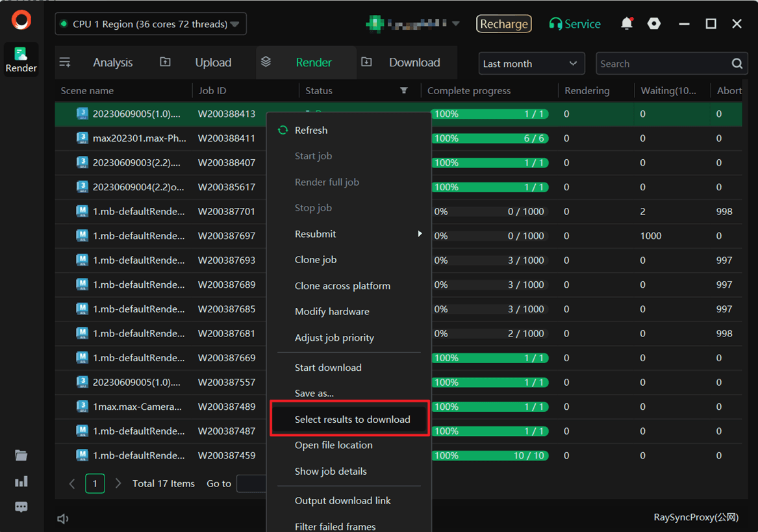The image size is (758, 532).
Task: Switch to the Analysis tab
Action: tap(112, 62)
